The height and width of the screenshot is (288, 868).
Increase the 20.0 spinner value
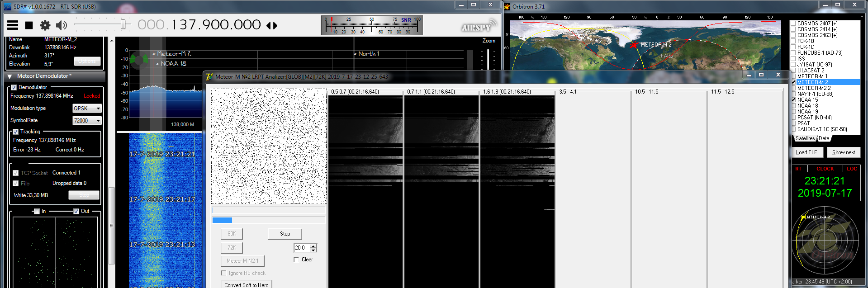click(313, 246)
